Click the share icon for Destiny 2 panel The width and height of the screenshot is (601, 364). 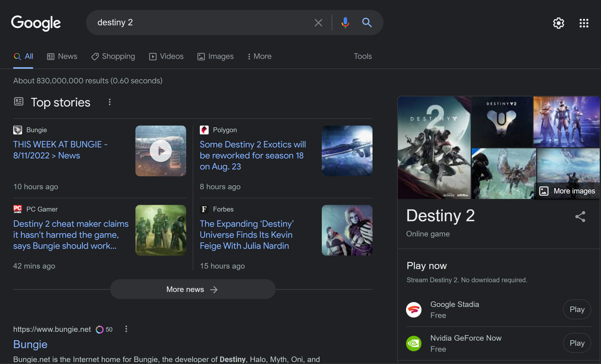(580, 217)
